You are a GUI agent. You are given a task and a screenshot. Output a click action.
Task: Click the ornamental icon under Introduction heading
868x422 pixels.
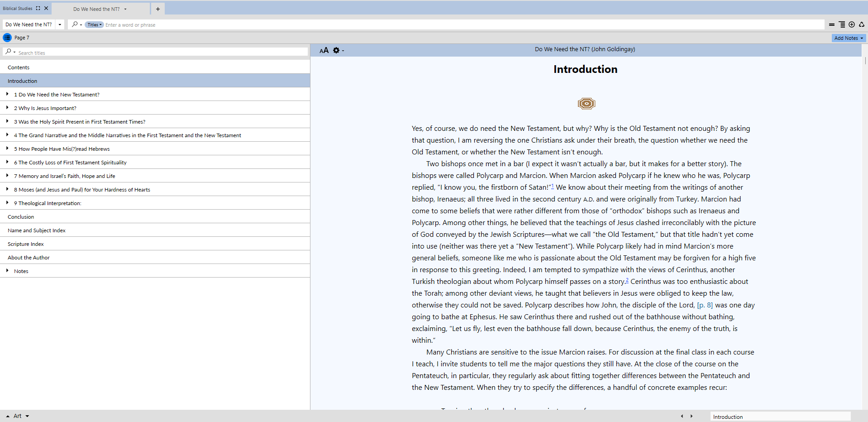click(x=586, y=104)
